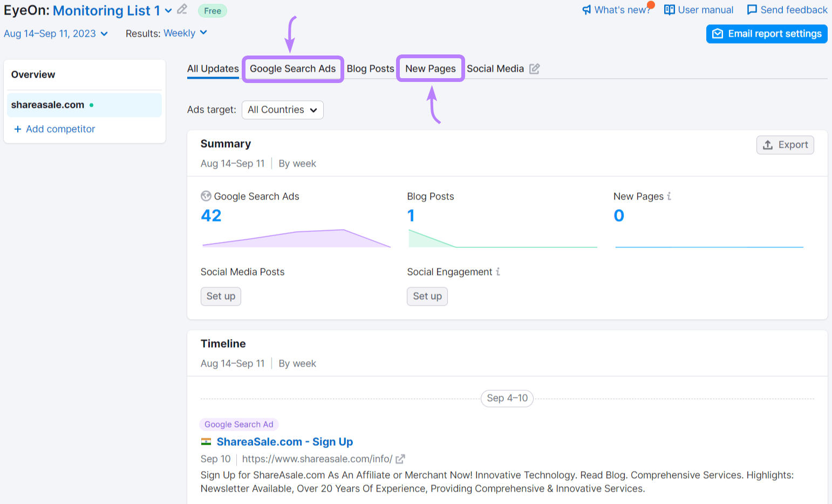Open the external link icon beside shareasale.com ad URL

399,459
